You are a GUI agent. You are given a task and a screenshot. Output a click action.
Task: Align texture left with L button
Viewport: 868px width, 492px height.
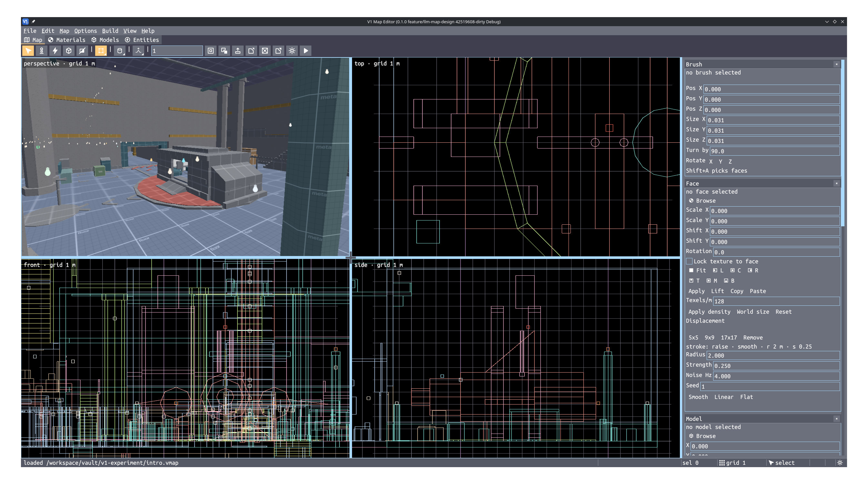click(718, 270)
